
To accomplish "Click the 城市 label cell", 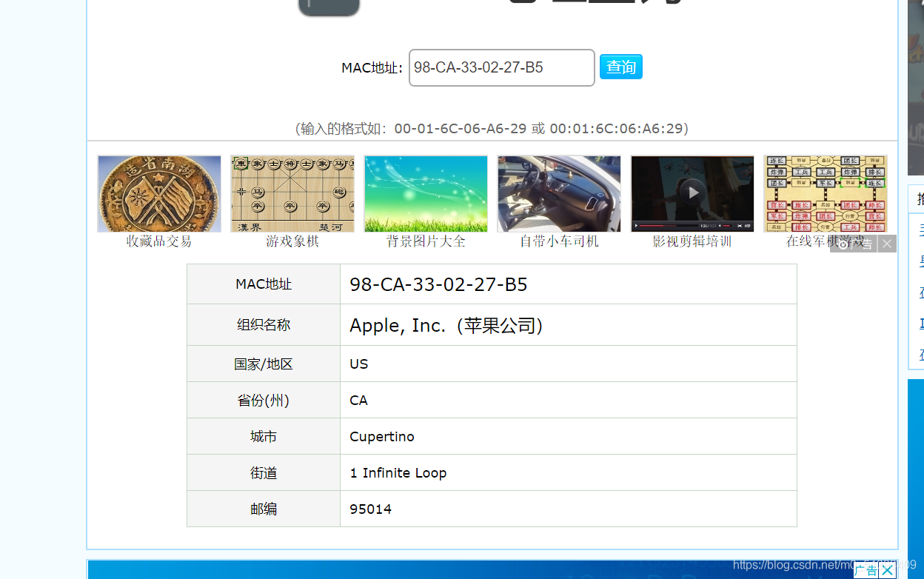I will point(264,436).
